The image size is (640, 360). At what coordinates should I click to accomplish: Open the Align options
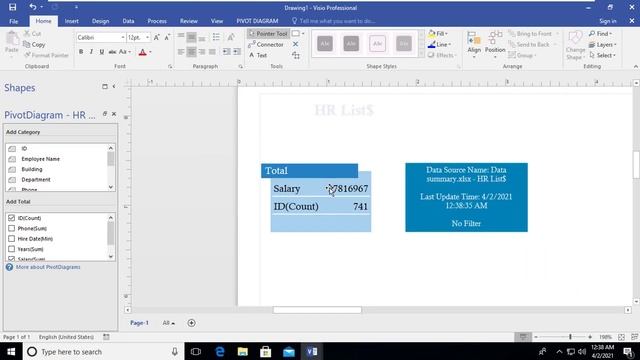click(x=474, y=44)
